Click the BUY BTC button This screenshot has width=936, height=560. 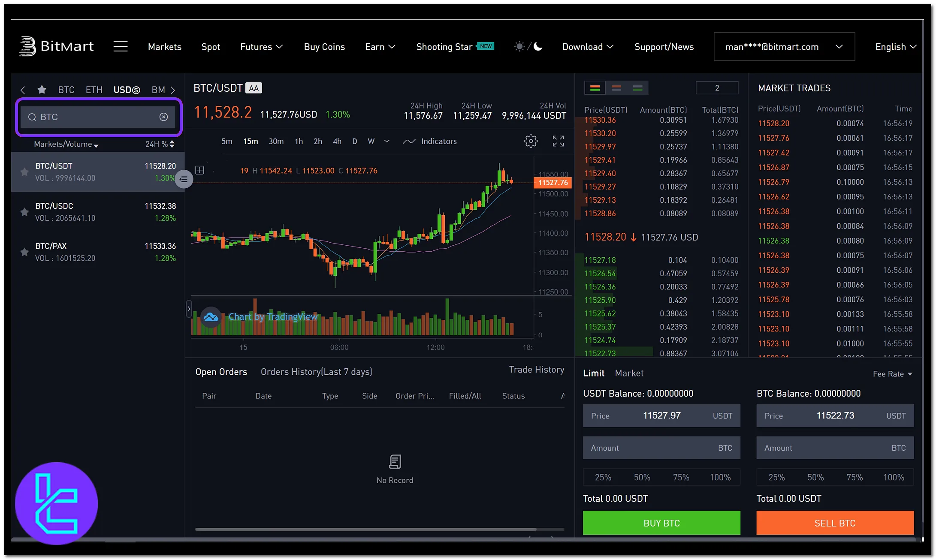pyautogui.click(x=661, y=523)
